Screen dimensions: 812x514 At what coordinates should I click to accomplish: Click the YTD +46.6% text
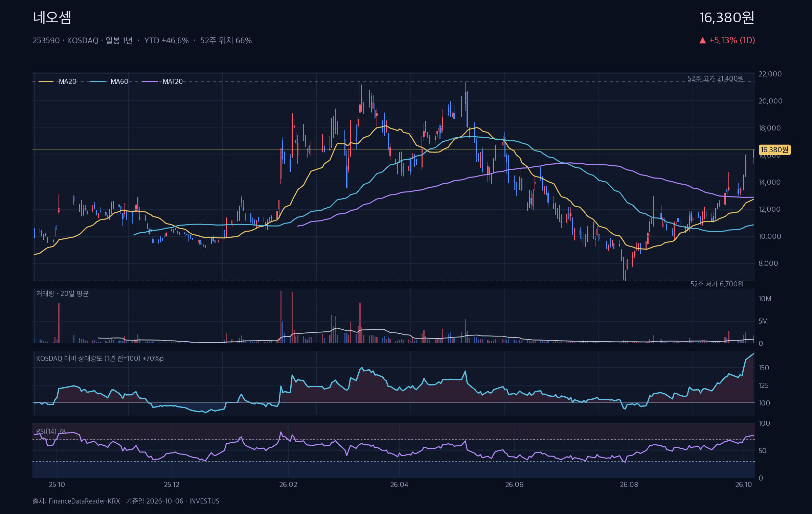pyautogui.click(x=166, y=41)
